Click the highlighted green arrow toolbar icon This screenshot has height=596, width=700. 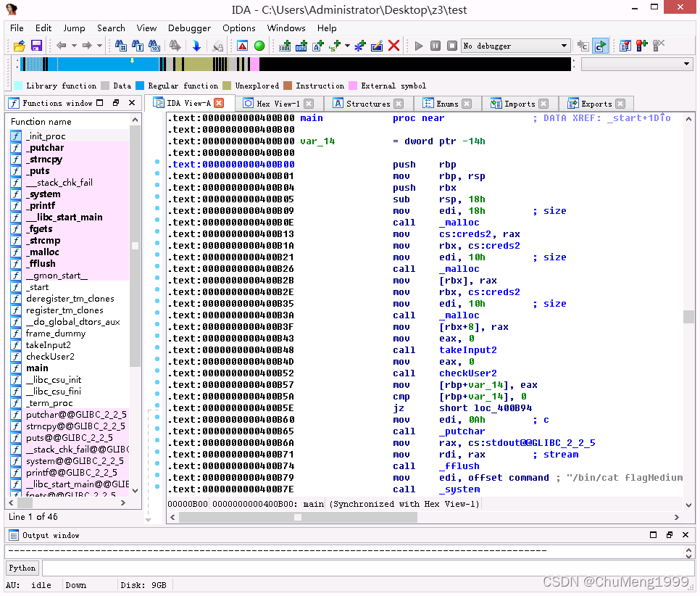pyautogui.click(x=601, y=46)
